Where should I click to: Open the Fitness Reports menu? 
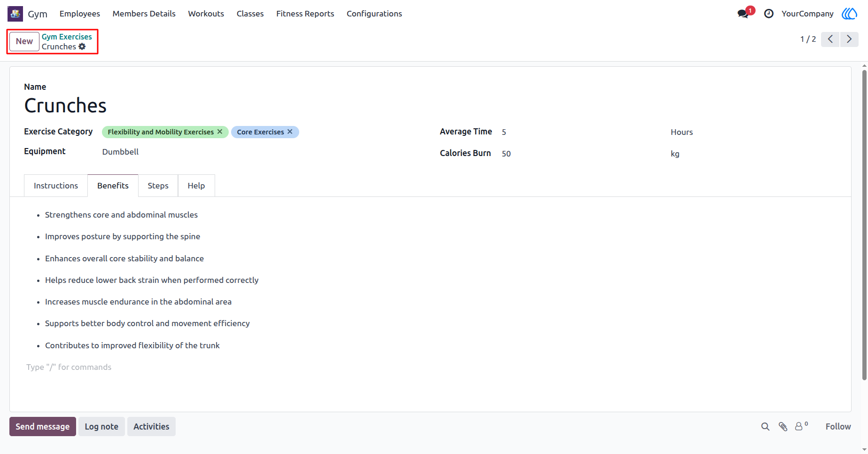305,14
